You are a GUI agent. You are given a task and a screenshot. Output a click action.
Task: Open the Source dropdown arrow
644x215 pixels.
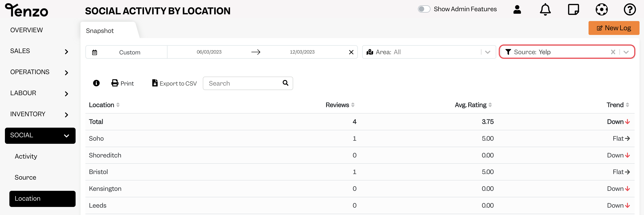point(626,52)
